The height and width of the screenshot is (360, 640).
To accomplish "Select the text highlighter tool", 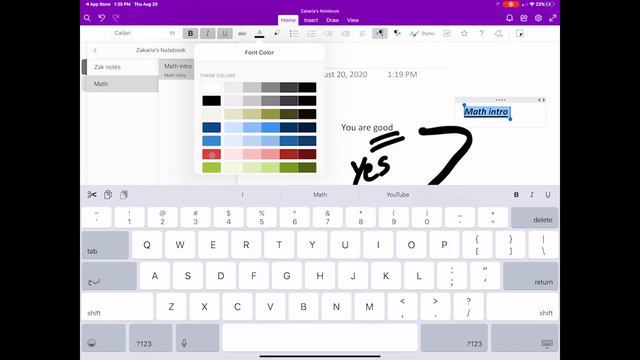I will pos(277,33).
